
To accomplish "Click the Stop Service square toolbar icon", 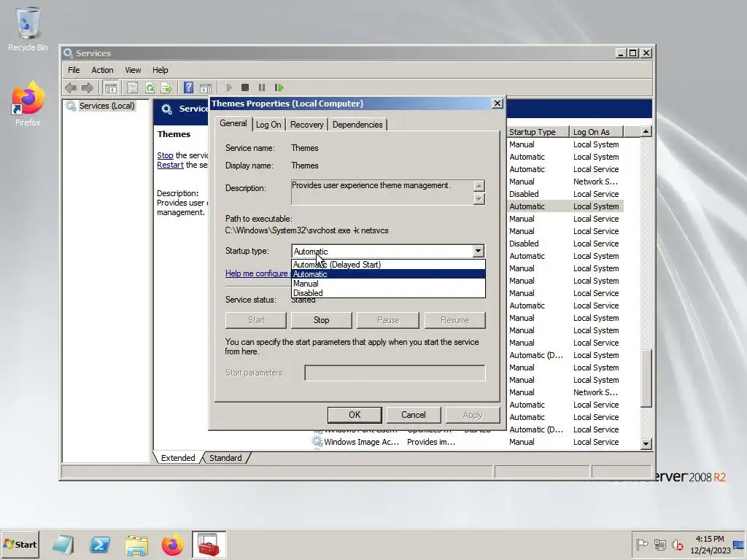I will click(245, 87).
